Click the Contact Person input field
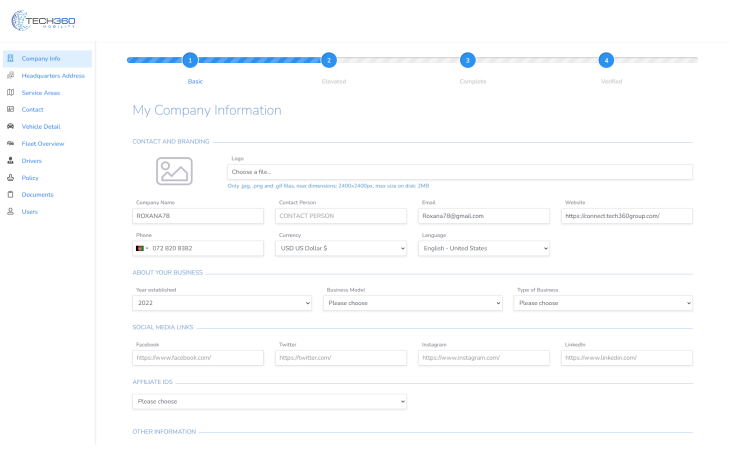 click(x=341, y=216)
